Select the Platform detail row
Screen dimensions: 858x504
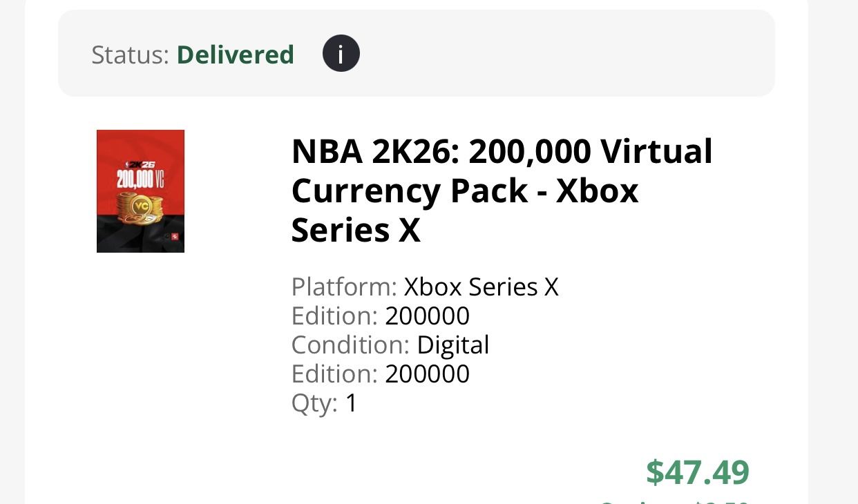click(x=426, y=287)
